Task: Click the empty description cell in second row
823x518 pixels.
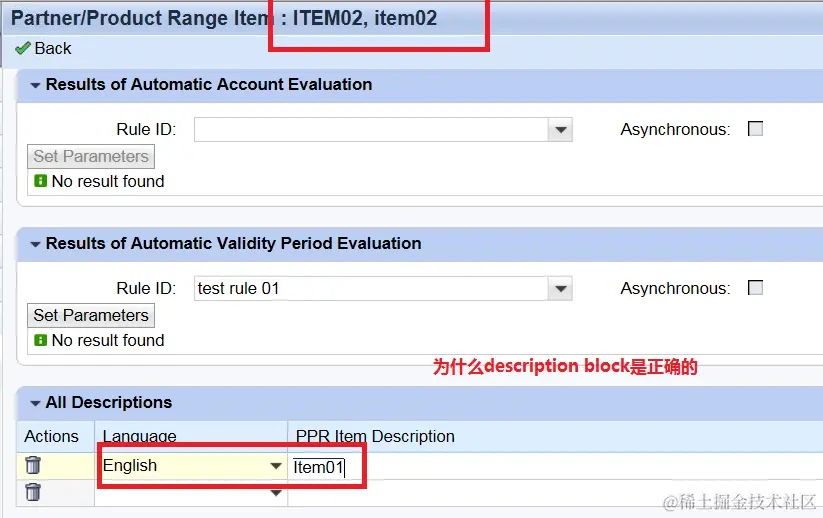Action: point(555,493)
